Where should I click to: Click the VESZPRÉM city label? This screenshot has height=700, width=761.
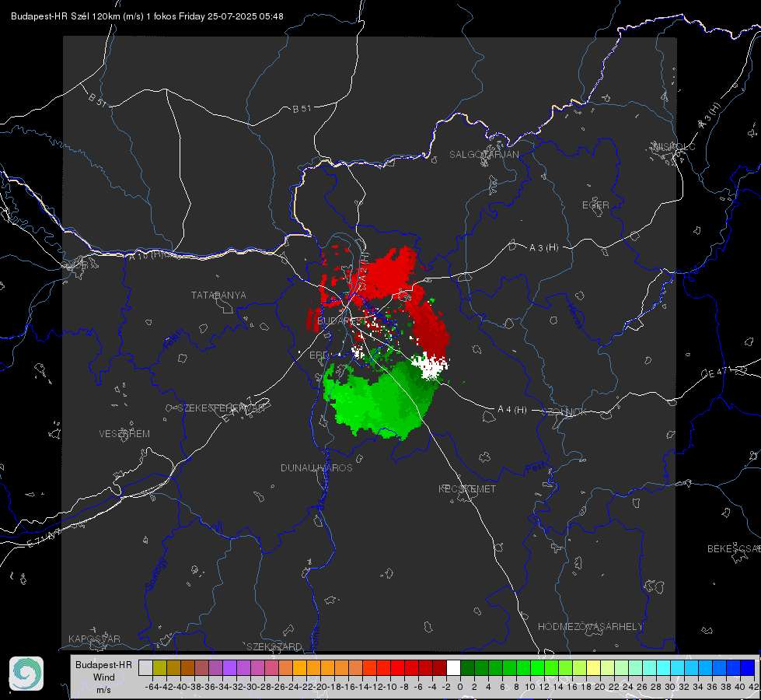[124, 434]
